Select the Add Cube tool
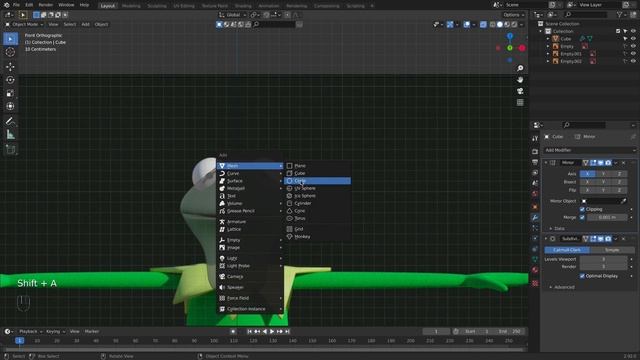This screenshot has width=640, height=360. [x=10, y=149]
